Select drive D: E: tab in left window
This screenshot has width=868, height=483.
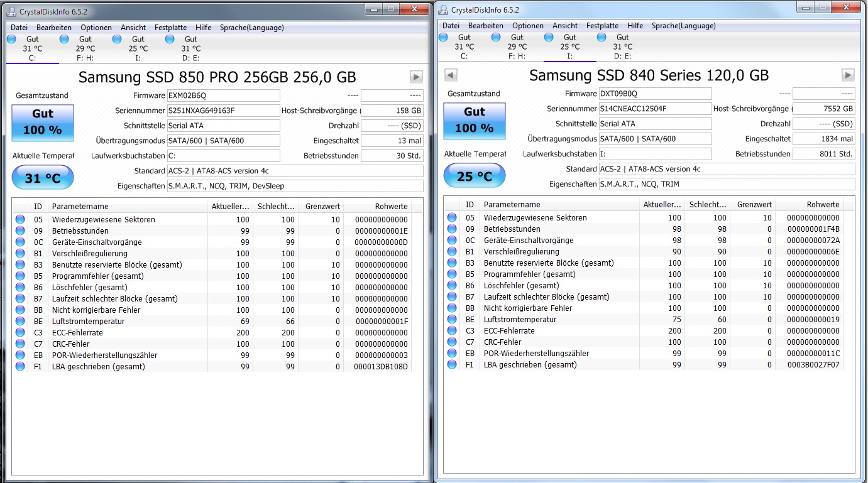click(191, 48)
